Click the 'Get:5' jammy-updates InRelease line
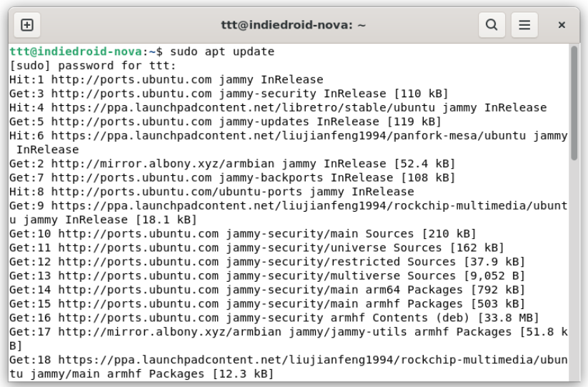 coord(225,122)
